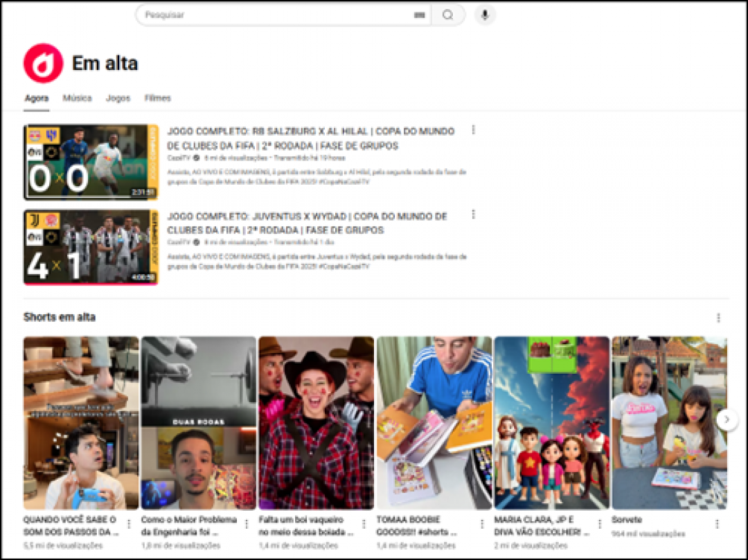Open options for Sorvete short

click(717, 524)
